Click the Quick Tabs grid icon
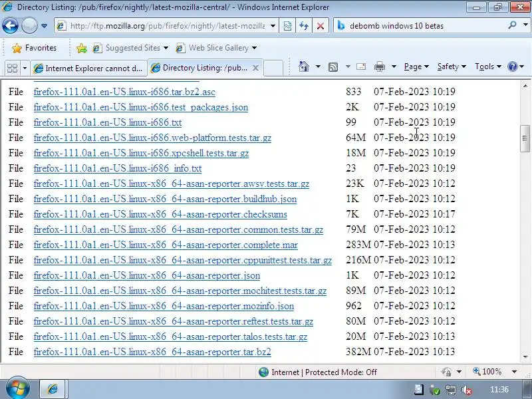 12,68
